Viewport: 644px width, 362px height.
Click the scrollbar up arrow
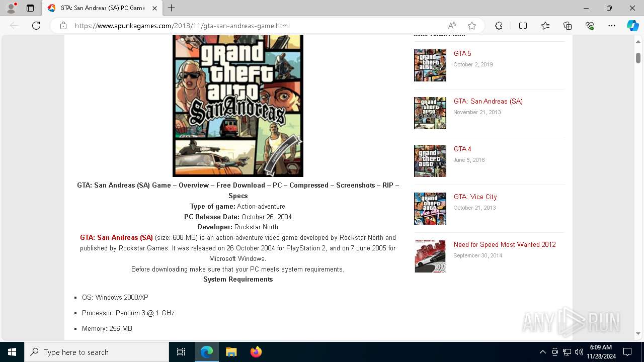638,41
